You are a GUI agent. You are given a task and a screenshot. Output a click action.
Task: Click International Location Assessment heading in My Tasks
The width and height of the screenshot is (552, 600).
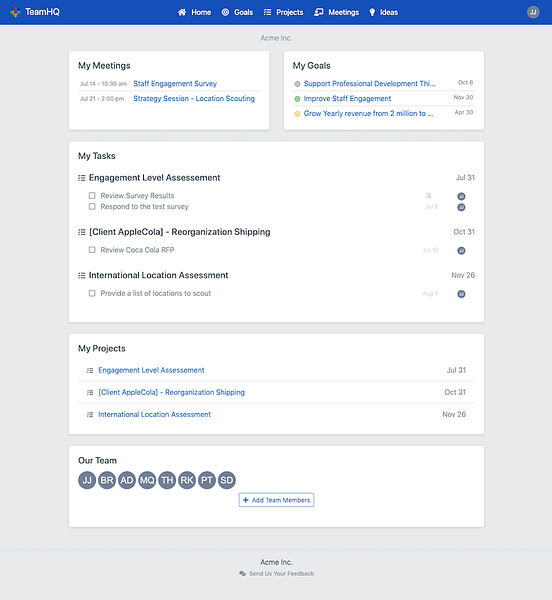pyautogui.click(x=158, y=275)
